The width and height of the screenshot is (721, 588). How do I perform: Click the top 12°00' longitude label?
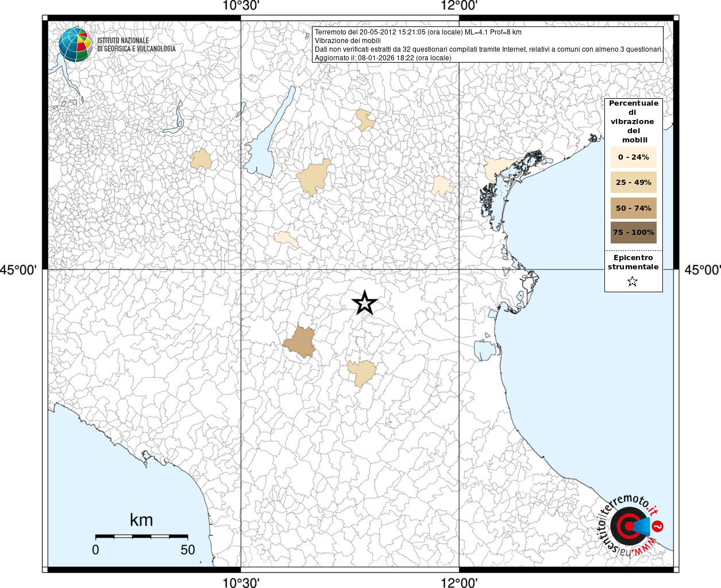tap(459, 6)
